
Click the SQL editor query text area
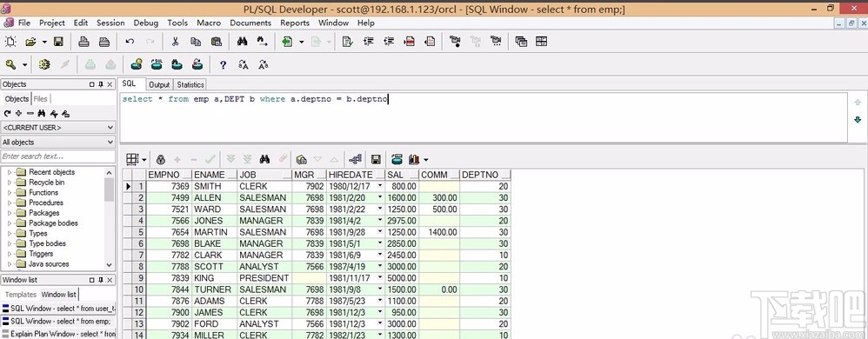pyautogui.click(x=484, y=117)
